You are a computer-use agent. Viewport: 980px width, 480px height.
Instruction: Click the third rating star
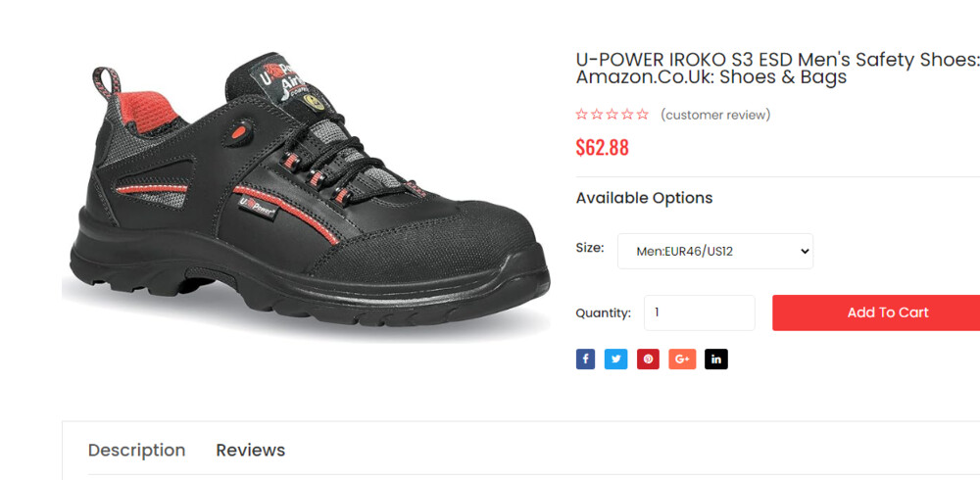(612, 115)
